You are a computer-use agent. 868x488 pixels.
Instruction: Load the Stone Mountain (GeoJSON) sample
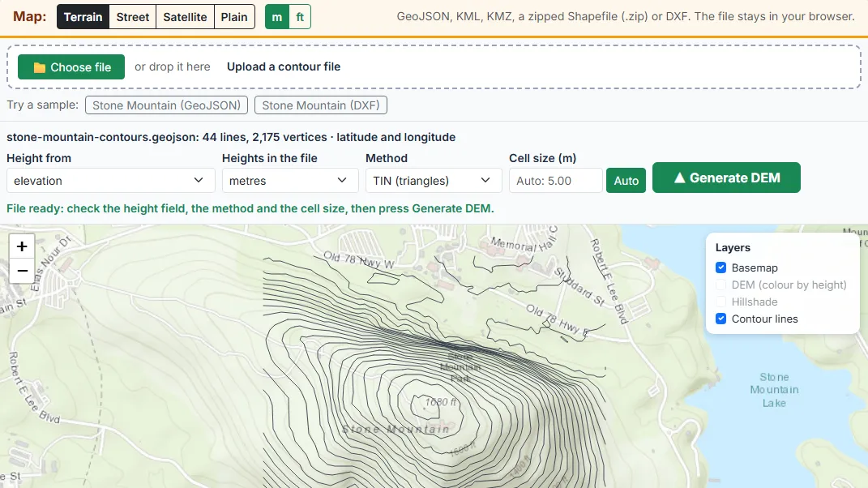point(167,105)
